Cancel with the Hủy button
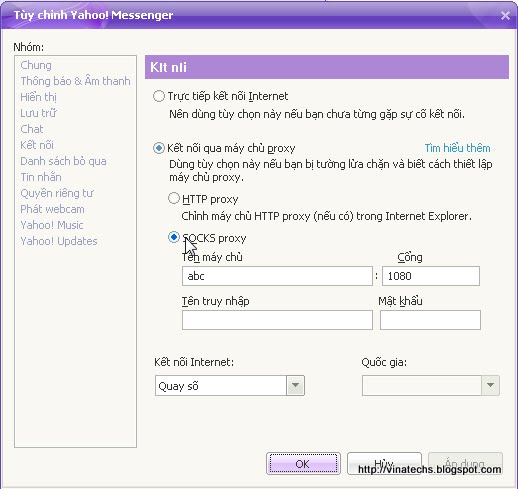The image size is (518, 489). point(384,464)
